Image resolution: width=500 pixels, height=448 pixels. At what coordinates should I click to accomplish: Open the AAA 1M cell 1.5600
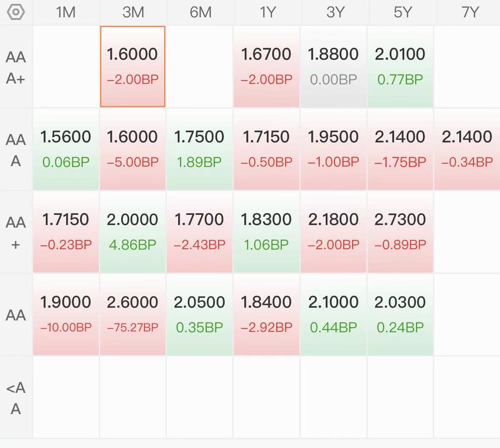coord(66,150)
